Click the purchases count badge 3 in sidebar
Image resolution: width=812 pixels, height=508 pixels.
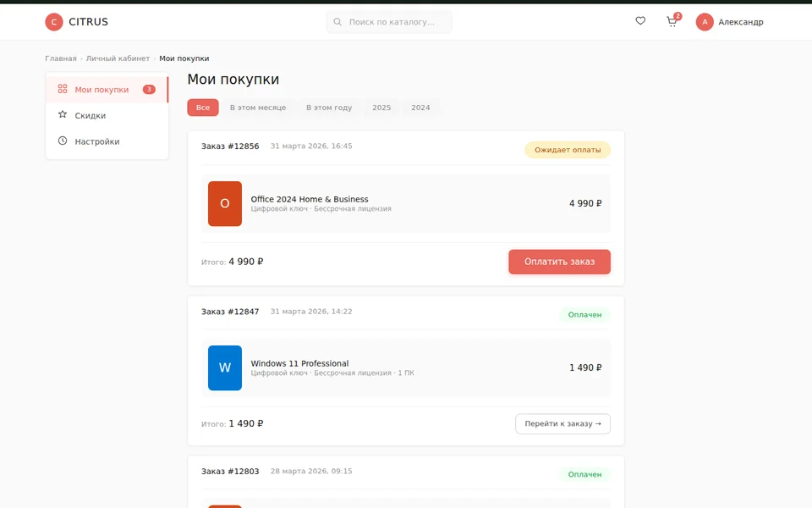point(149,89)
